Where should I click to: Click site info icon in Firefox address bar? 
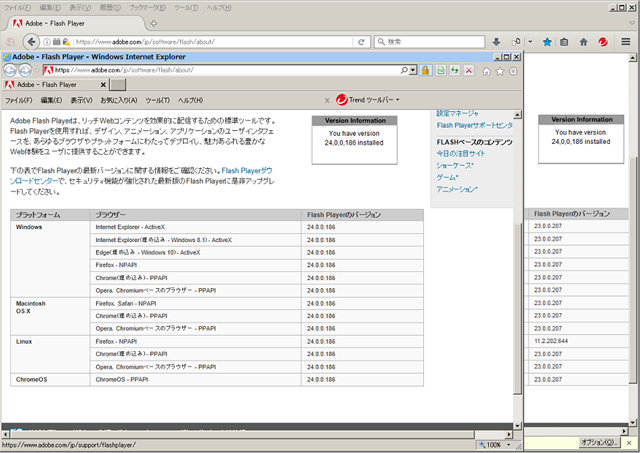tap(47, 42)
